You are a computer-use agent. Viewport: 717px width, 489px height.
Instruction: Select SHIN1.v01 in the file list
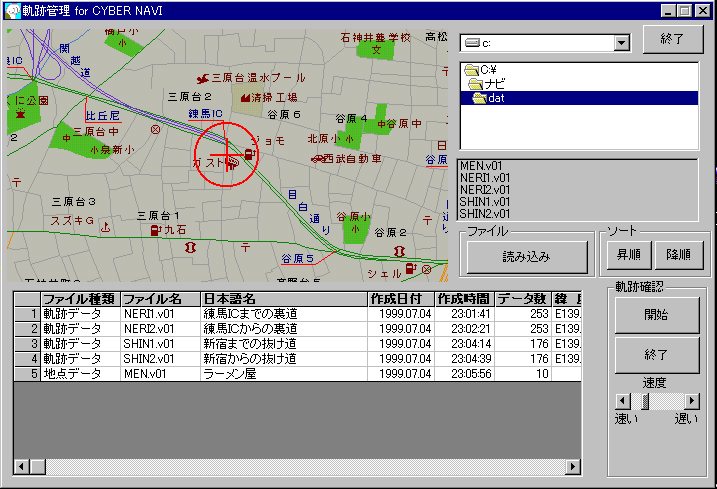485,201
